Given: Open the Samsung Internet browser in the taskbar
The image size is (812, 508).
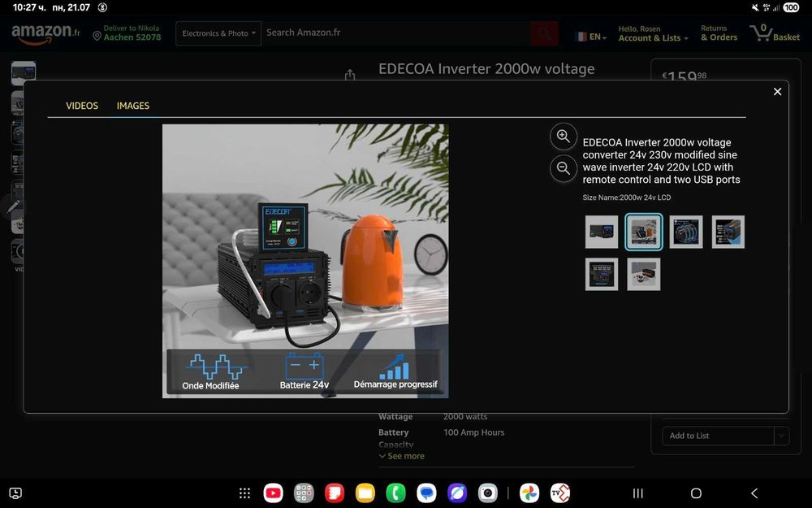Looking at the screenshot, I should 456,493.
